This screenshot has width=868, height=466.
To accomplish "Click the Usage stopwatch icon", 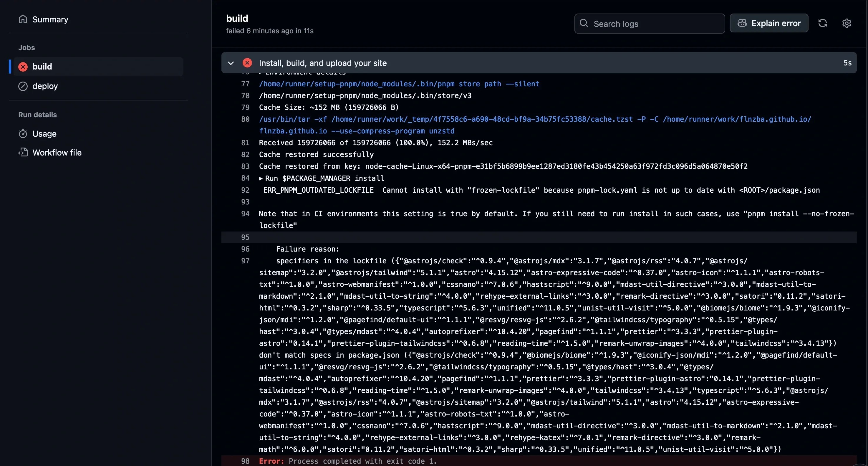I will [x=23, y=133].
